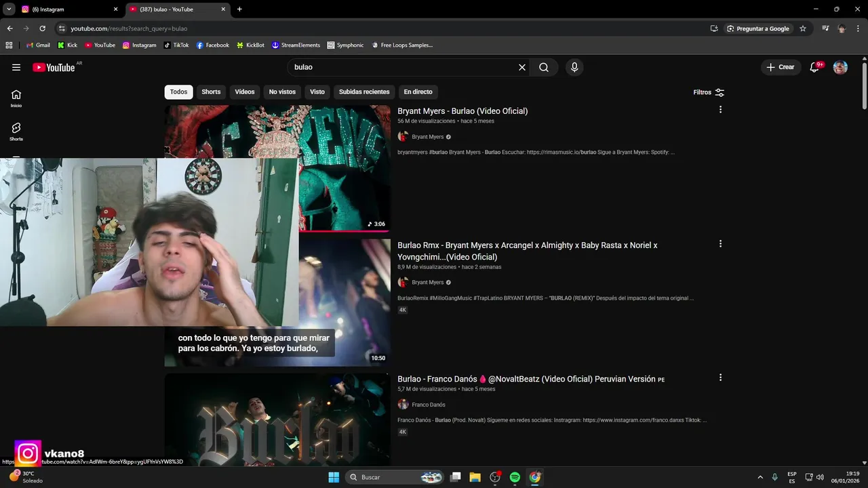Show hidden system tray icons
The width and height of the screenshot is (868, 488).
(x=760, y=477)
